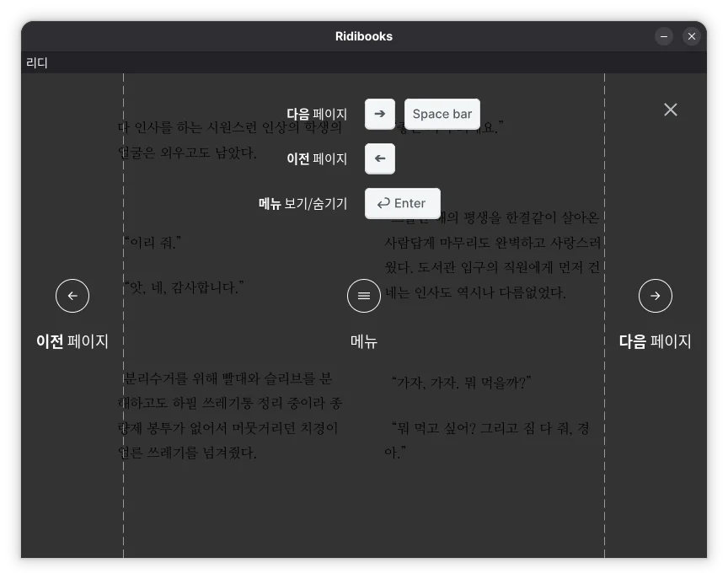
Task: Click the line "가자, 가자. 뭐 먹을까?"
Action: coord(461,383)
